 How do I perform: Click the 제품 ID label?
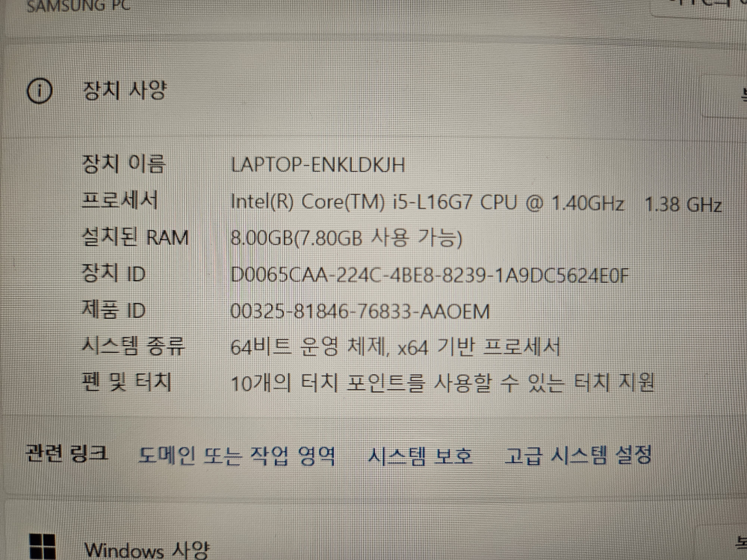[114, 310]
